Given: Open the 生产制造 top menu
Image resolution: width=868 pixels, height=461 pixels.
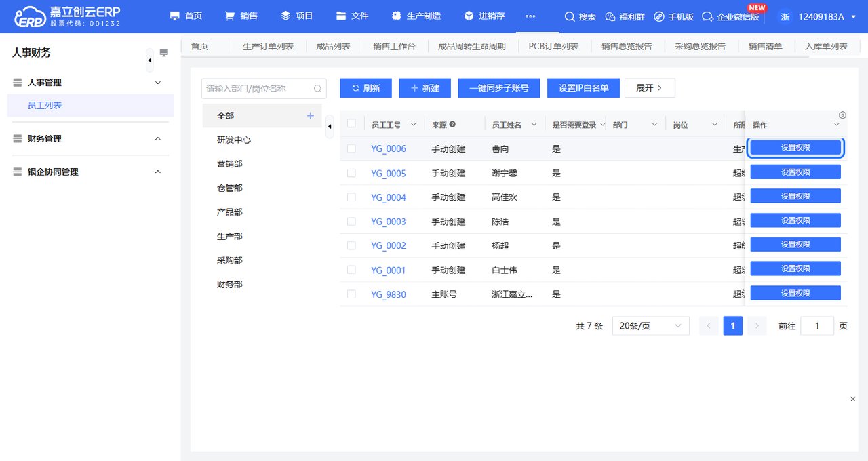Looking at the screenshot, I should coord(416,16).
